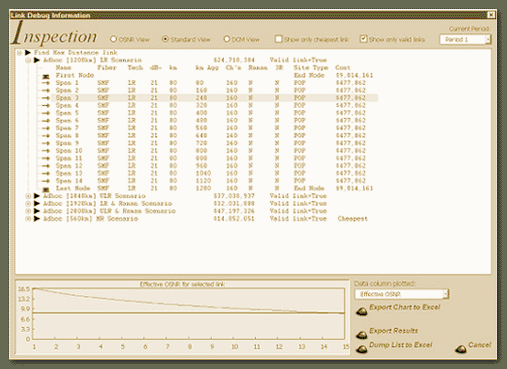This screenshot has width=507, height=369.
Task: Select the Span 1 row name
Action: coord(67,83)
